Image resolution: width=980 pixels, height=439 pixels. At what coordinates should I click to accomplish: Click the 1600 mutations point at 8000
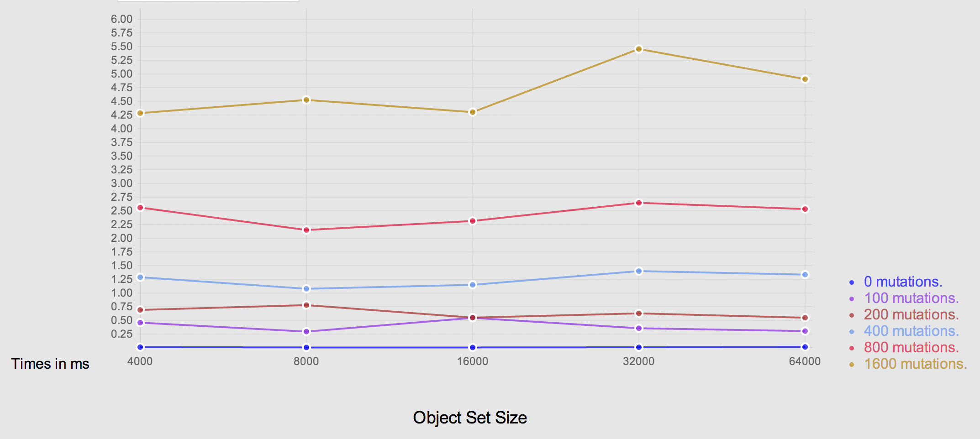click(x=306, y=100)
